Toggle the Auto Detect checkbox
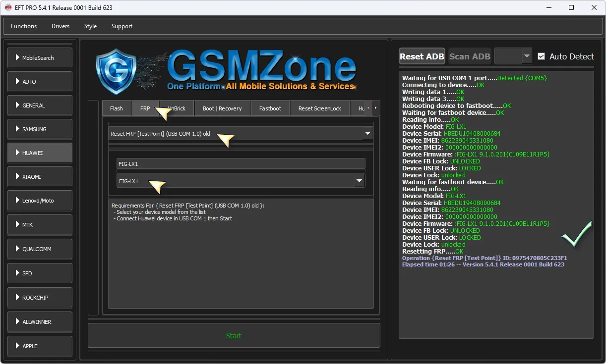 (541, 56)
